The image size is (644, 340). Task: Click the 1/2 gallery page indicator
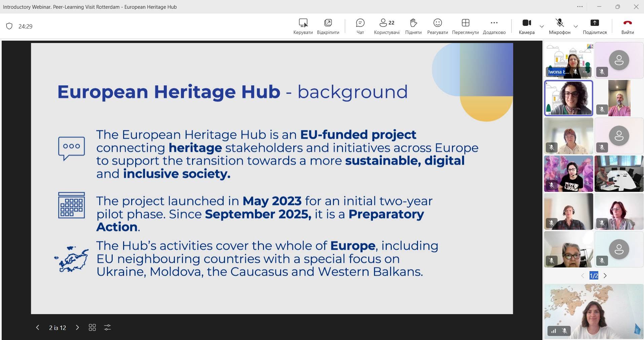coord(594,276)
